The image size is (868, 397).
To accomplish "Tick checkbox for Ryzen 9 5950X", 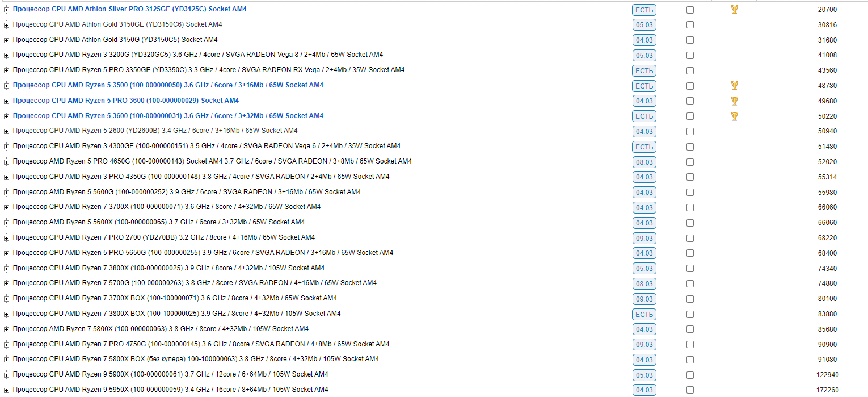I will (x=690, y=390).
